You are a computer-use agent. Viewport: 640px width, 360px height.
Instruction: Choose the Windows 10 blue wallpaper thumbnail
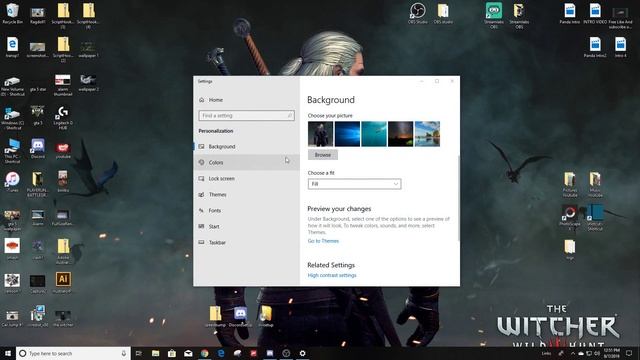(x=347, y=134)
